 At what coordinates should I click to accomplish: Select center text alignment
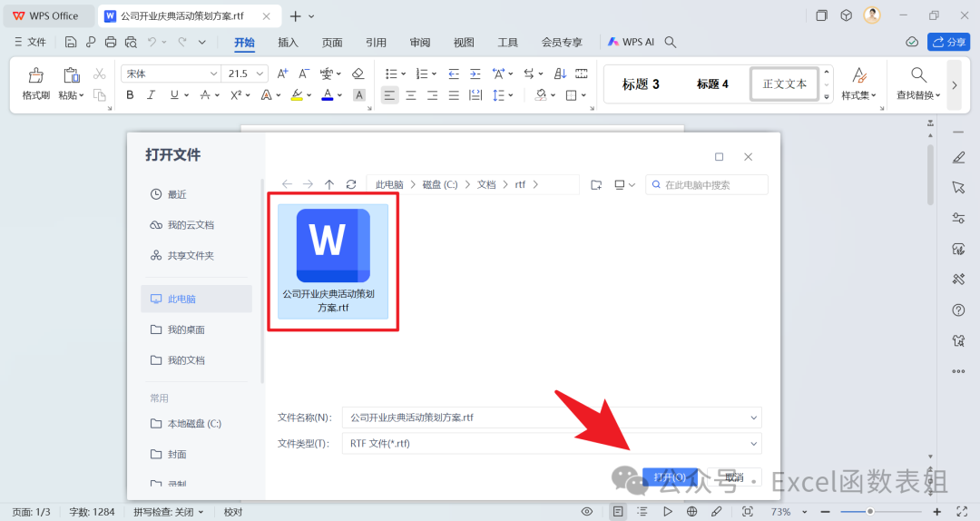(411, 95)
